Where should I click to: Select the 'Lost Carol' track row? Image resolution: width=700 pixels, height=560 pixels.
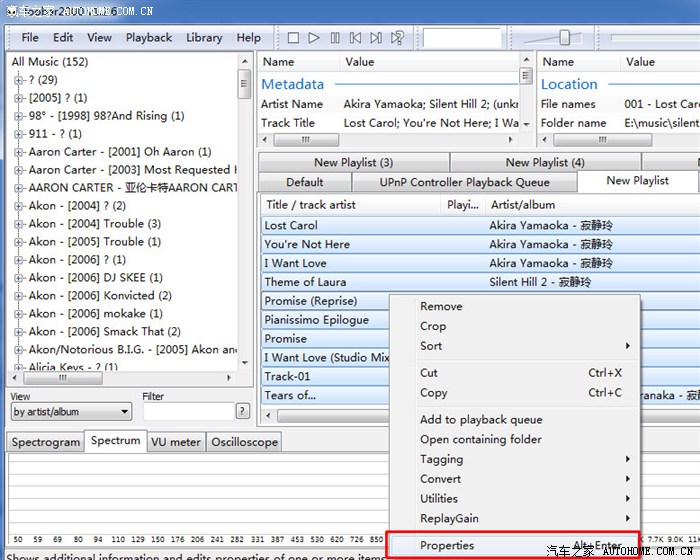pyautogui.click(x=291, y=226)
